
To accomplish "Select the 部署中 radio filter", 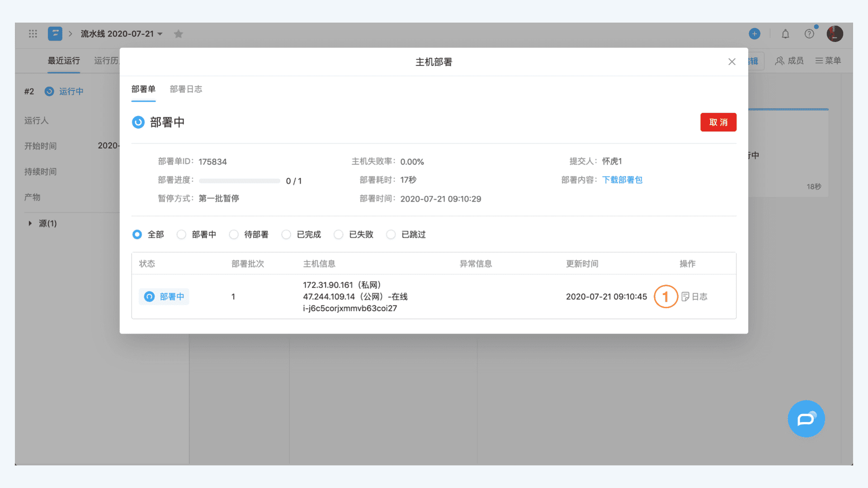I will pyautogui.click(x=181, y=235).
